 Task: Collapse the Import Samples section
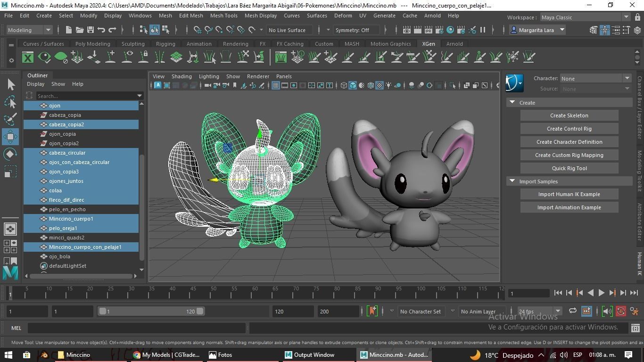click(x=512, y=181)
